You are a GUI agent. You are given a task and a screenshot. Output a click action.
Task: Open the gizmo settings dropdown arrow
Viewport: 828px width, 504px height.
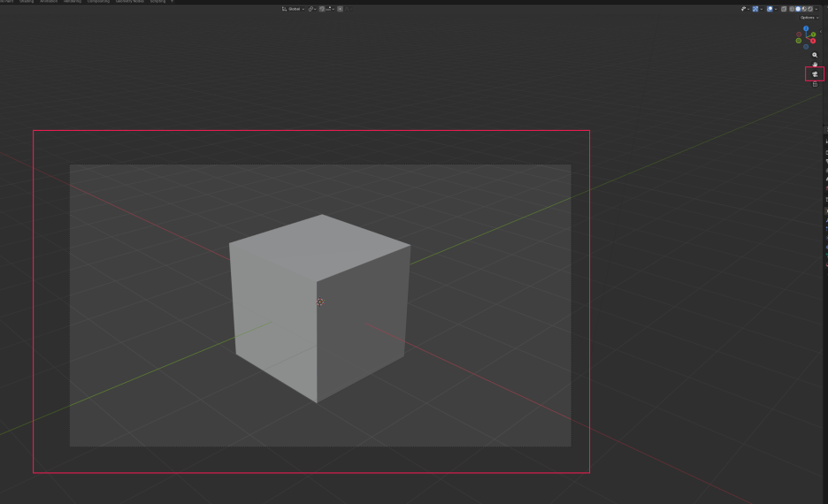pos(762,9)
